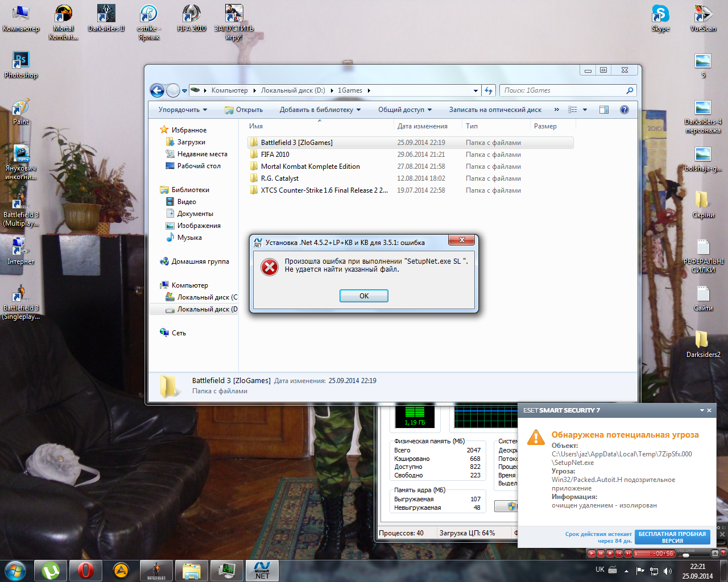Stop playback on media player widget
This screenshot has height=582, width=728.
tap(610, 553)
